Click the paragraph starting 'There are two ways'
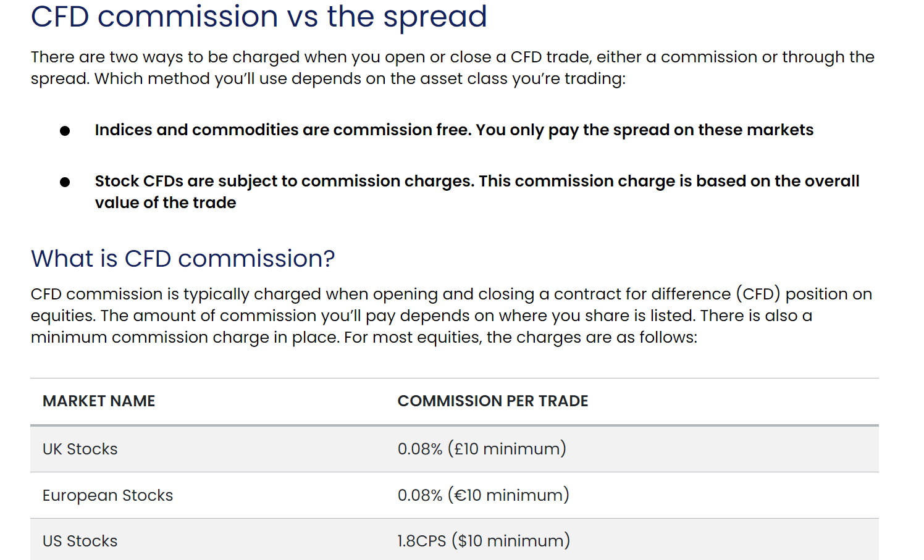924x560 pixels. pos(453,68)
